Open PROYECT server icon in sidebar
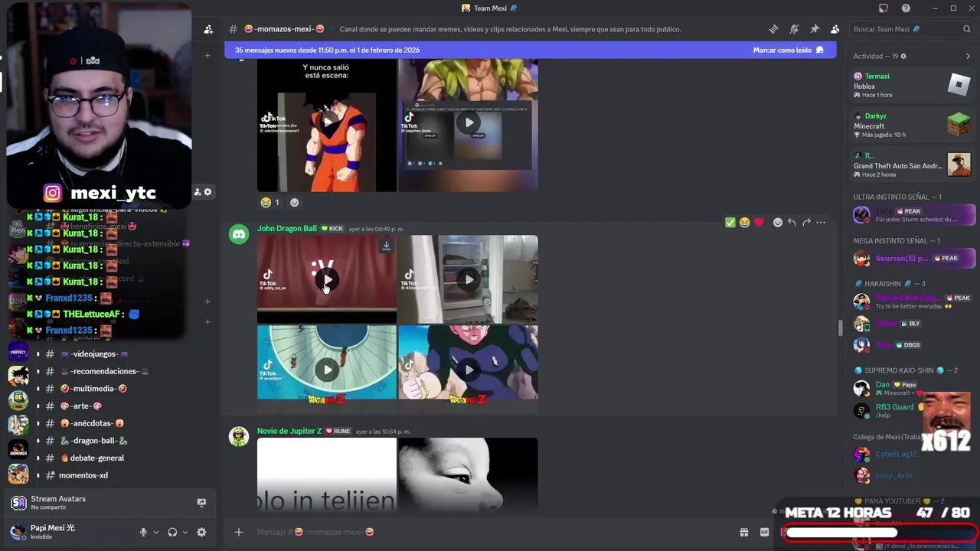This screenshot has height=551, width=980. (18, 351)
